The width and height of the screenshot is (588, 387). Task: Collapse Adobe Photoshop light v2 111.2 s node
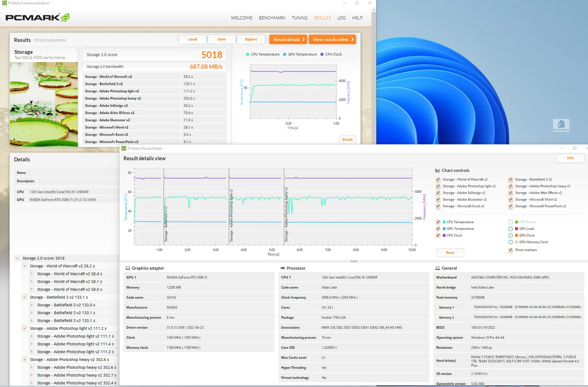[x=24, y=329]
